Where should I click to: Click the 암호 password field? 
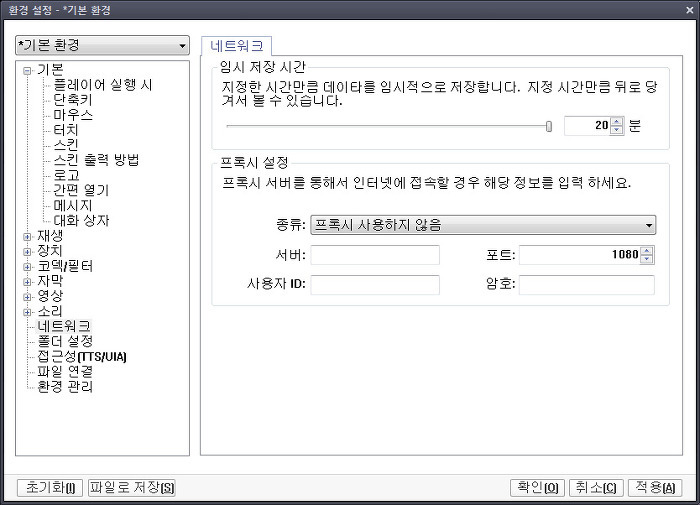(x=587, y=285)
